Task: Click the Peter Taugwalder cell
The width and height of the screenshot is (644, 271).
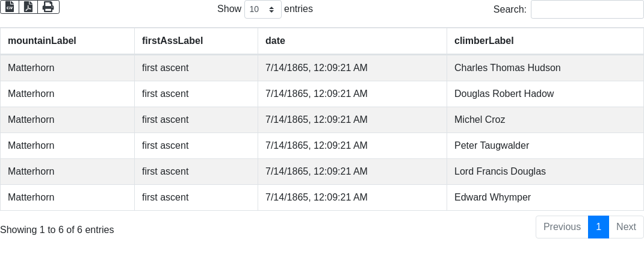Action: pos(492,146)
